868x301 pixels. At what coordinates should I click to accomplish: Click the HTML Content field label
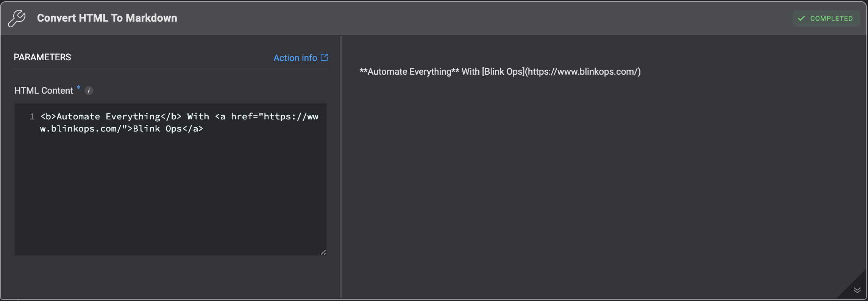point(44,91)
